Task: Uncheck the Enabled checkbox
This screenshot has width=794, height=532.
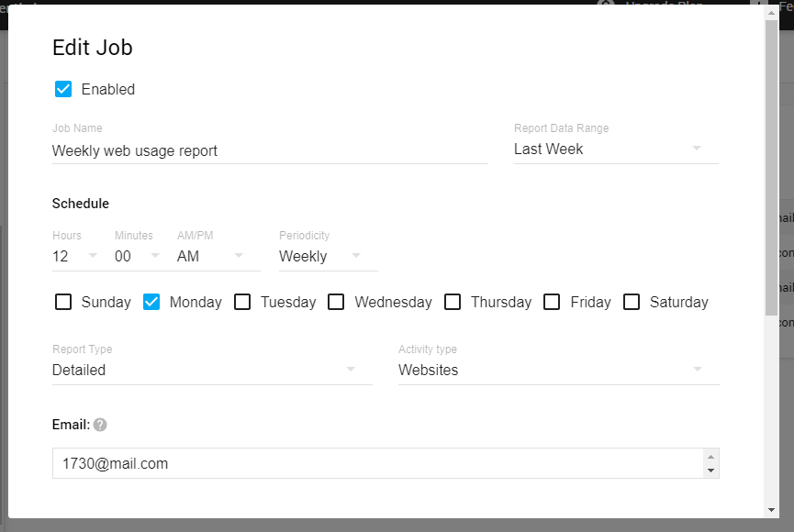Action: click(x=63, y=89)
